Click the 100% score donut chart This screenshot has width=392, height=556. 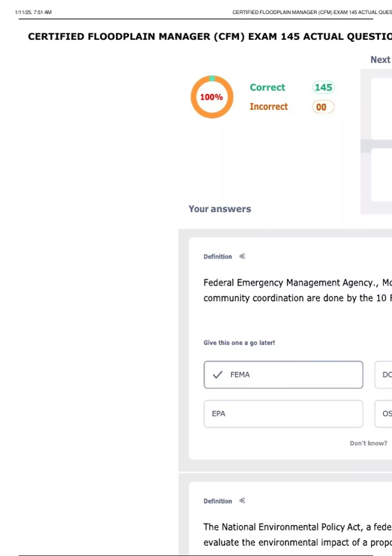[x=212, y=97]
